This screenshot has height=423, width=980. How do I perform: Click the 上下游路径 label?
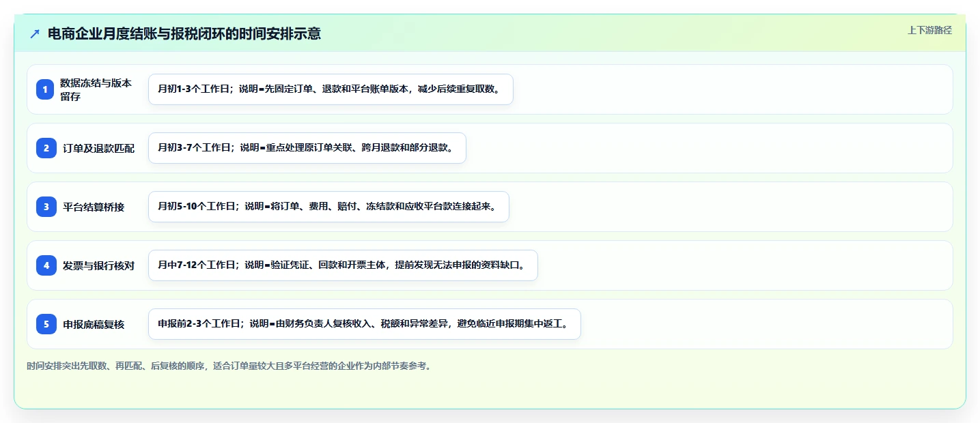[x=929, y=30]
